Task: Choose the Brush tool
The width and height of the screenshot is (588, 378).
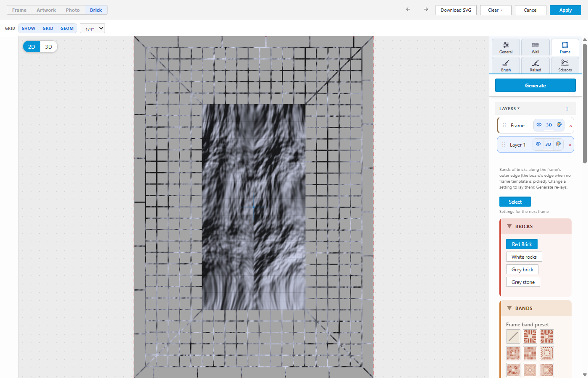Action: [506, 66]
